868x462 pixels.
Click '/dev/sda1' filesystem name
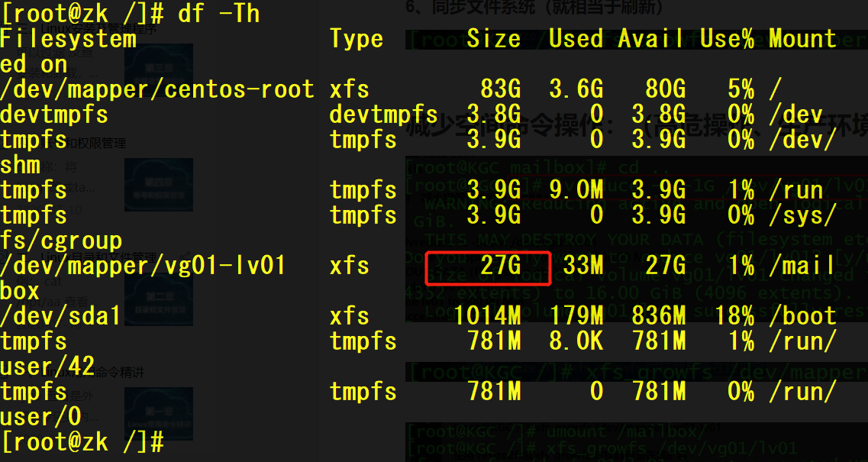60,316
